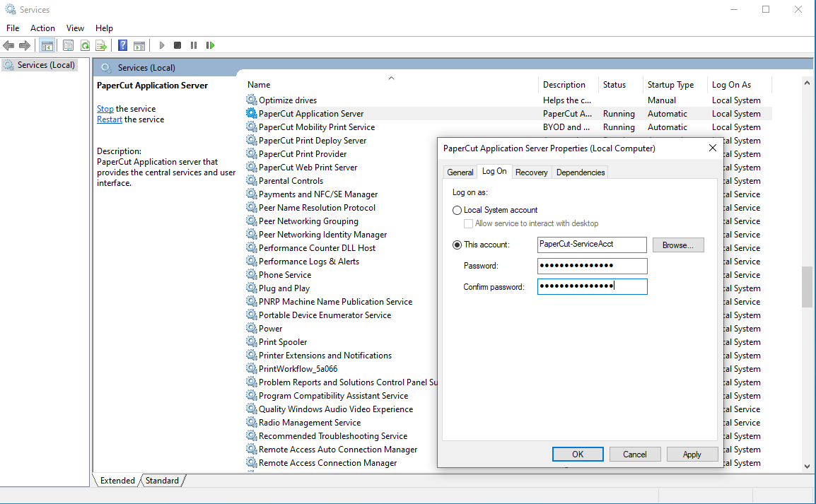816x504 pixels.
Task: Switch to the Log On tab
Action: (x=494, y=171)
